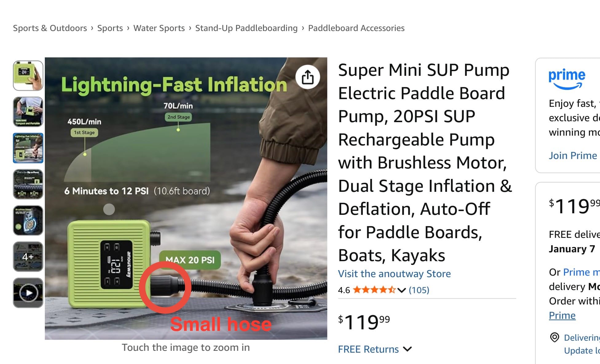Click the Prime logo

coord(567,79)
